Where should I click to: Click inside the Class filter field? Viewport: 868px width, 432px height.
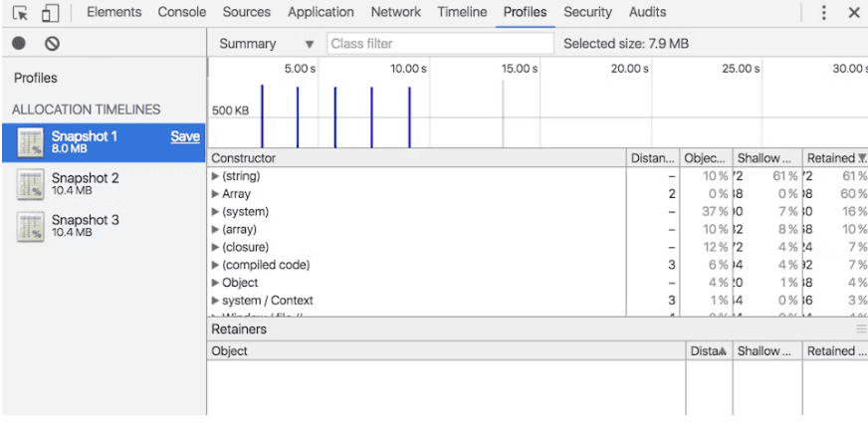pyautogui.click(x=439, y=44)
